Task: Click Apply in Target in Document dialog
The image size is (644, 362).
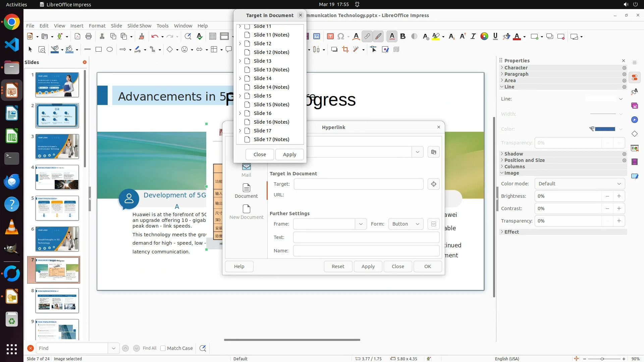Action: pyautogui.click(x=289, y=155)
